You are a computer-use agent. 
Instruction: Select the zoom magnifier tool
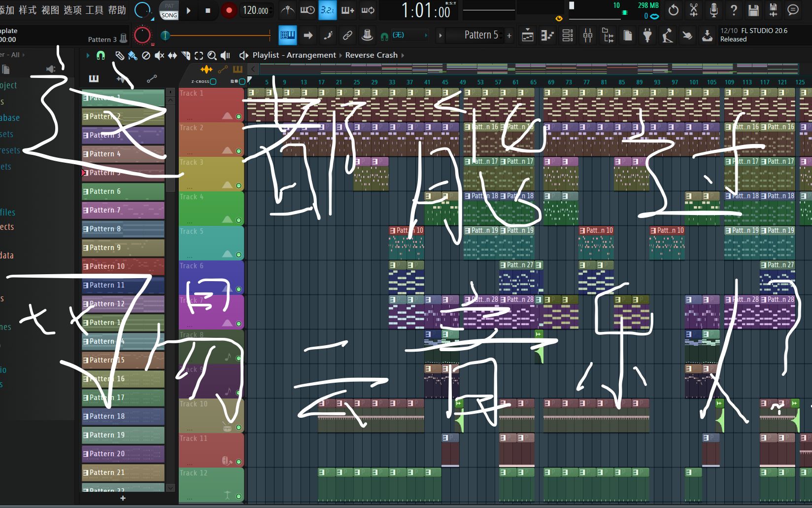coord(211,55)
